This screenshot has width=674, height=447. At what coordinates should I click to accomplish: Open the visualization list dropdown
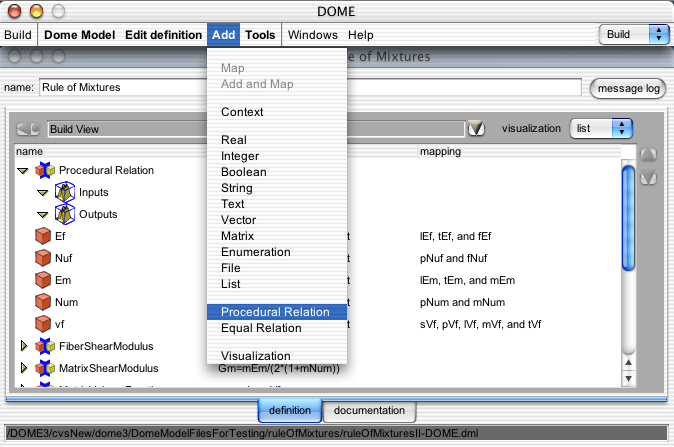[x=601, y=129]
